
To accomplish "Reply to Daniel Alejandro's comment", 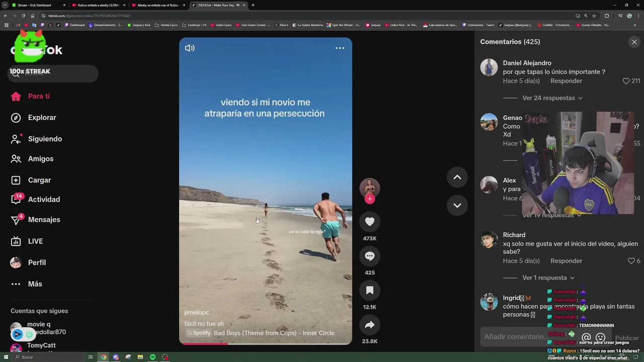I will pyautogui.click(x=566, y=81).
